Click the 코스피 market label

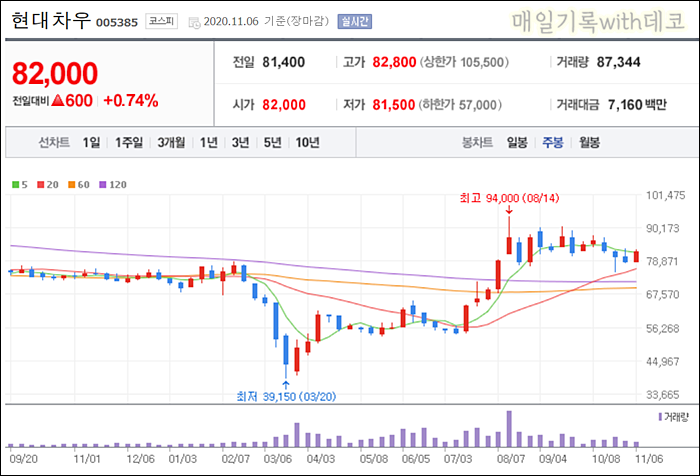click(x=161, y=21)
